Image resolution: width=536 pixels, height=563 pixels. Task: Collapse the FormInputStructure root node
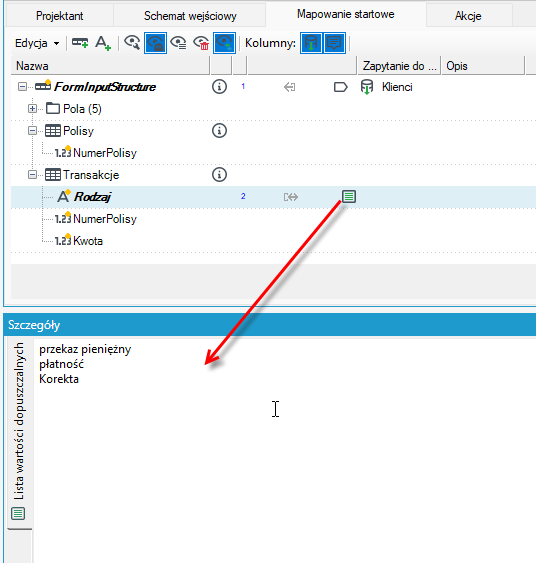(22, 87)
